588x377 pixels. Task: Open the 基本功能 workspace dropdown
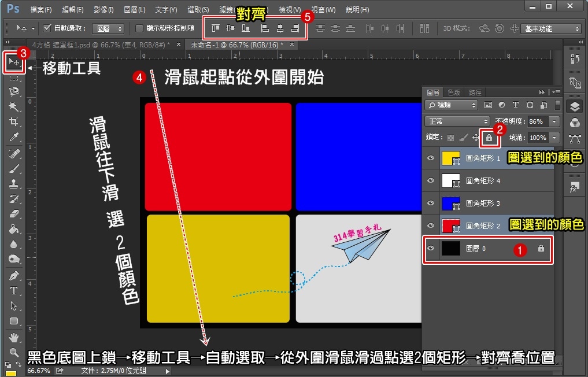tap(550, 28)
